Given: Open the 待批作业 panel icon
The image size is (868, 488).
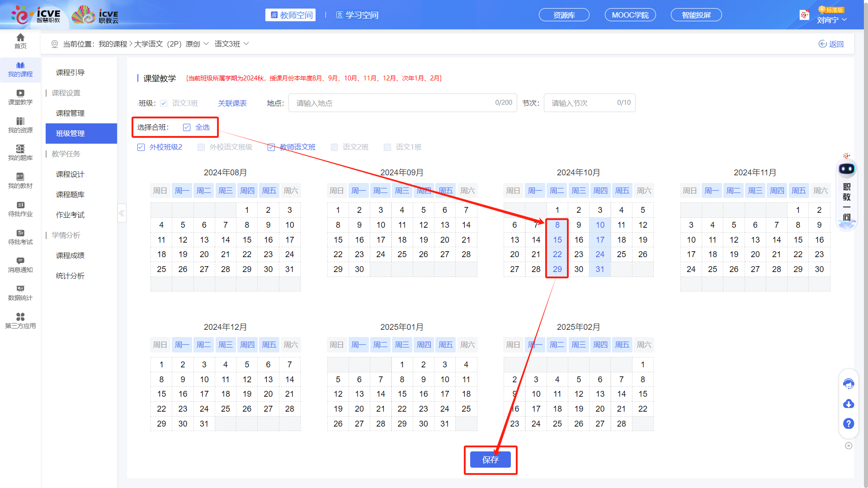Looking at the screenshot, I should pyautogui.click(x=20, y=209).
